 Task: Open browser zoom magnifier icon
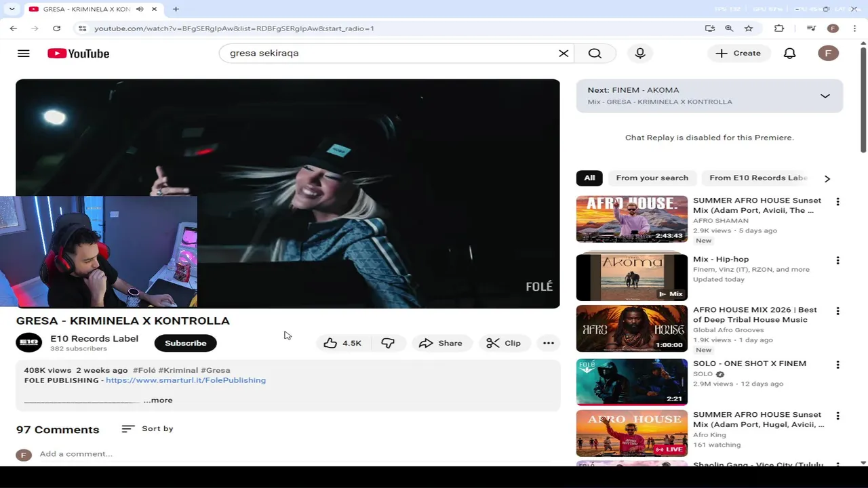[x=729, y=28]
